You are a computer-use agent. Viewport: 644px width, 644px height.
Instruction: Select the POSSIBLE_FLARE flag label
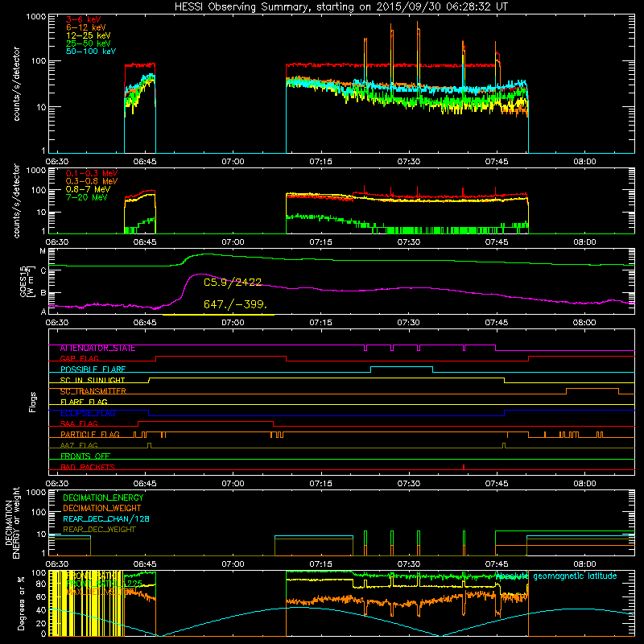tap(93, 369)
